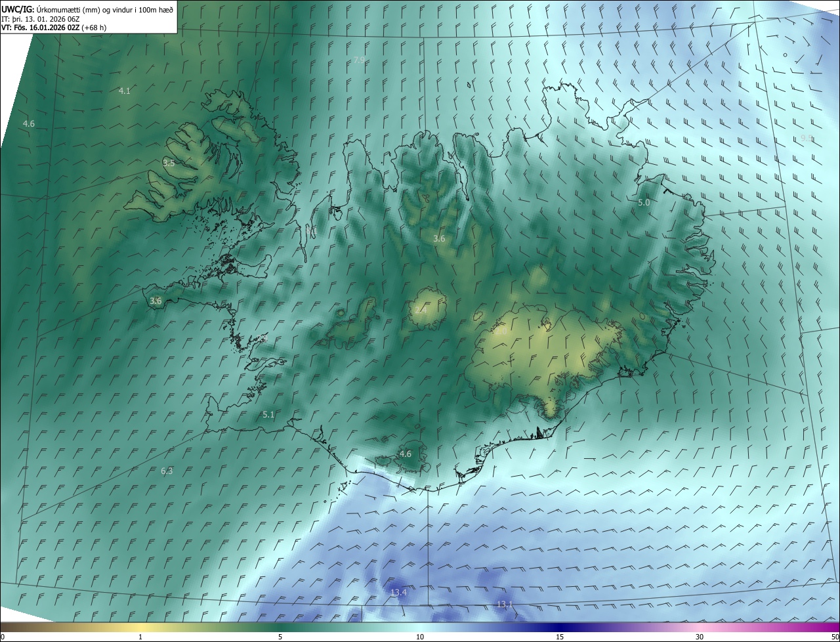Click the '(+68 h)' forecast offset text
840x642 pixels.
tap(94, 28)
